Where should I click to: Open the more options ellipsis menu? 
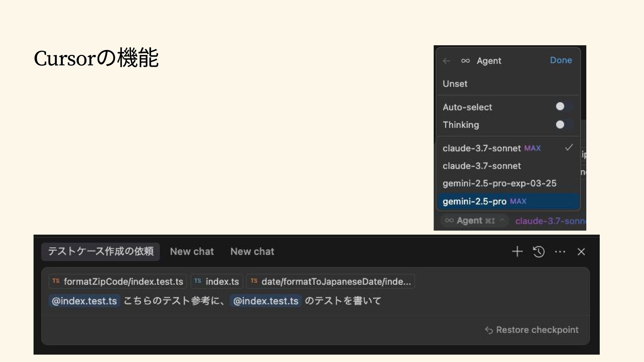tap(560, 252)
